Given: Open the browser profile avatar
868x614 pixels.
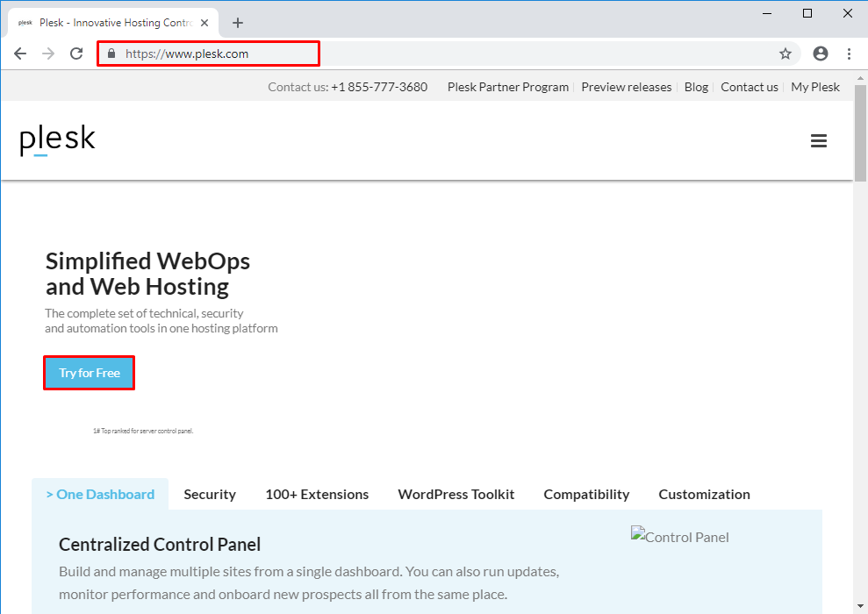Looking at the screenshot, I should pyautogui.click(x=820, y=54).
